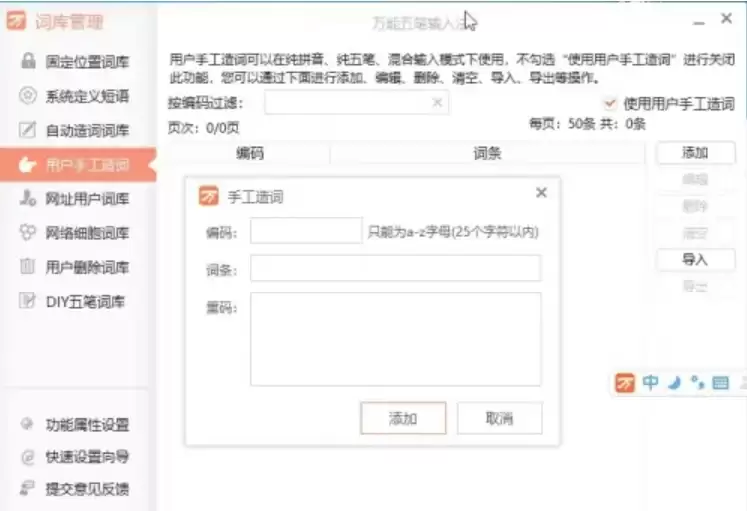Click the text 每页: 50条 共: 0条
Screen dimensions: 747x511
[x=587, y=124]
